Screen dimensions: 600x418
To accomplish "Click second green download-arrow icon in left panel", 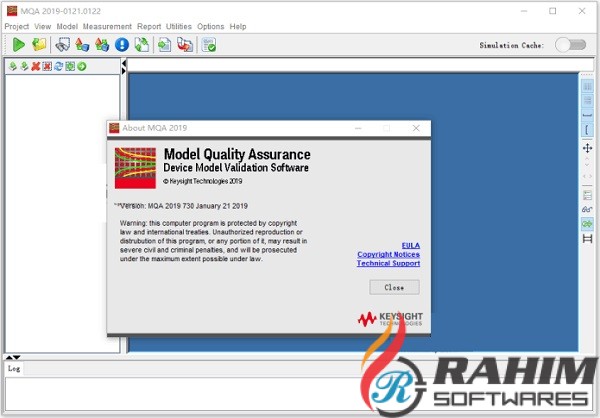I will [24, 67].
